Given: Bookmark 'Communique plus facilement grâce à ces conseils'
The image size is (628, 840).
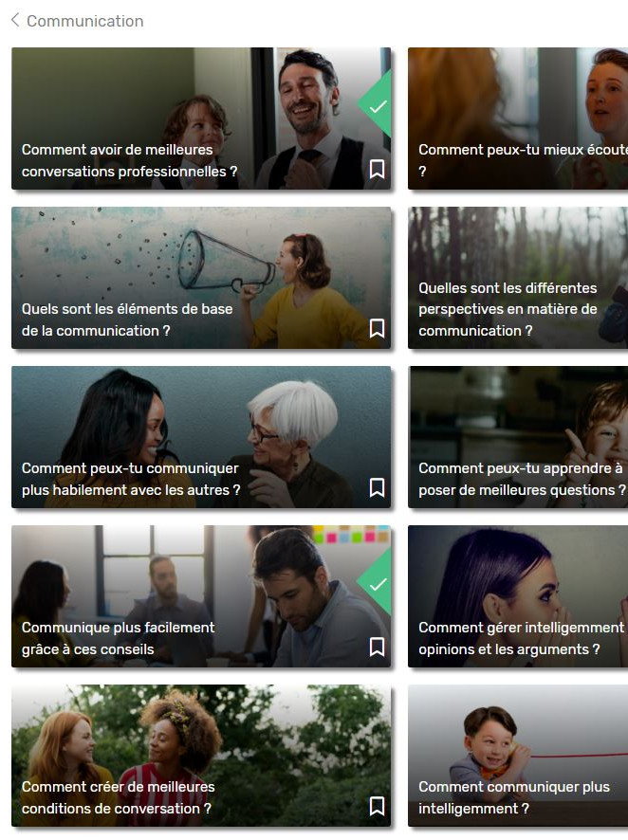Looking at the screenshot, I should [378, 647].
